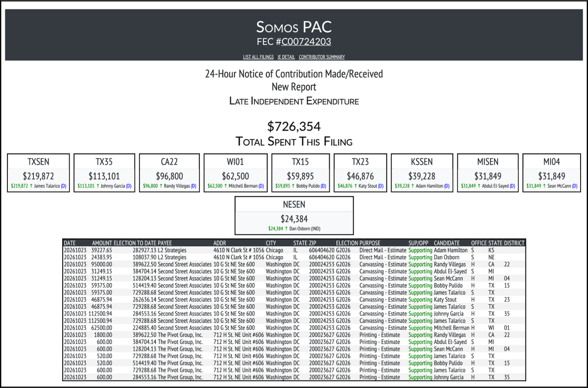The image size is (588, 388).
Task: Open the CONTRIBUTOR SUMMARY link
Action: (321, 57)
